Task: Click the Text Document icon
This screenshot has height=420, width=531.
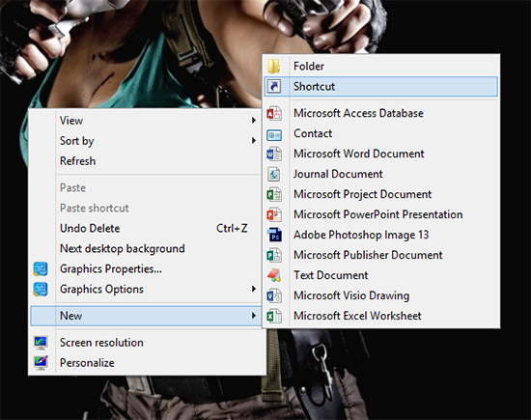Action: point(274,275)
